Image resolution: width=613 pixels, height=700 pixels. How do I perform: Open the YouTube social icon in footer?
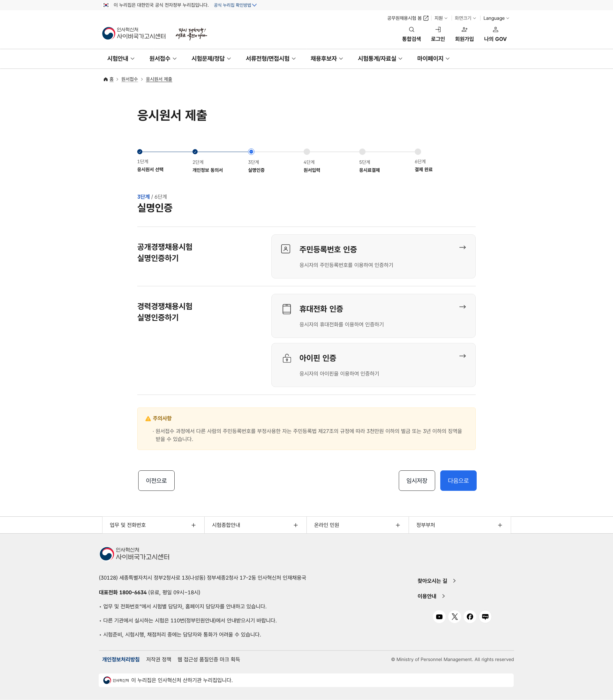pyautogui.click(x=439, y=617)
